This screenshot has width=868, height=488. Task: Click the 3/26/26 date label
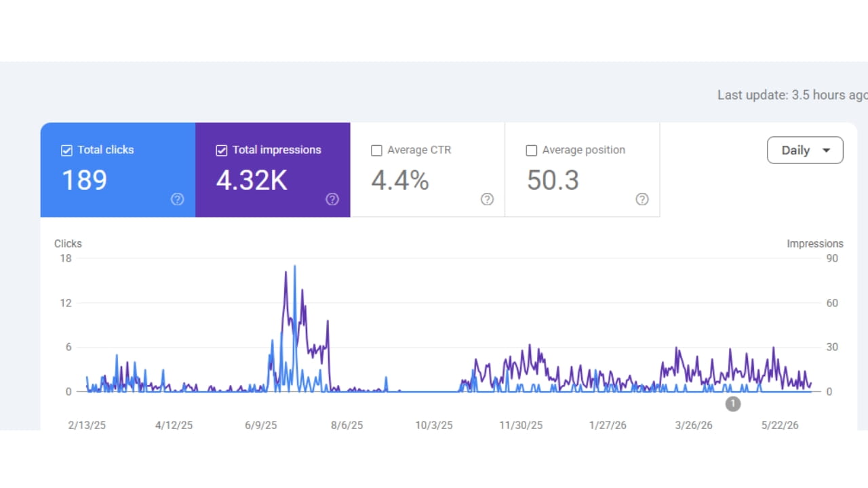click(694, 426)
